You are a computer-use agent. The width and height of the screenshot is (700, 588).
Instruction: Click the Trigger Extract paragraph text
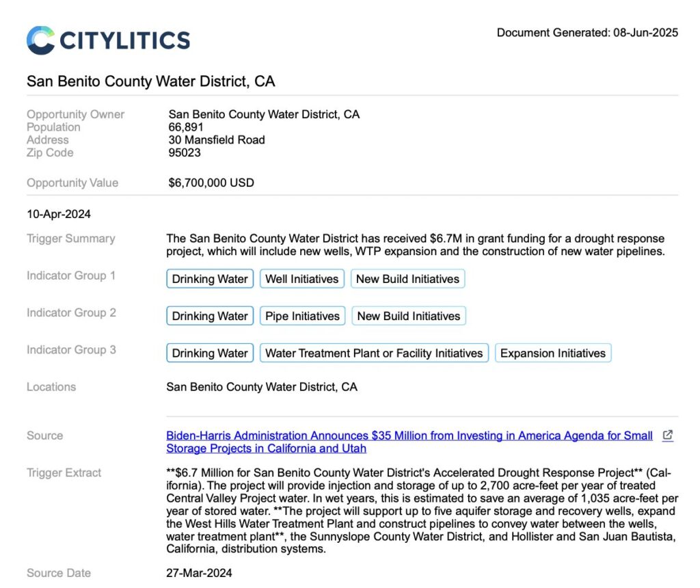coord(422,511)
